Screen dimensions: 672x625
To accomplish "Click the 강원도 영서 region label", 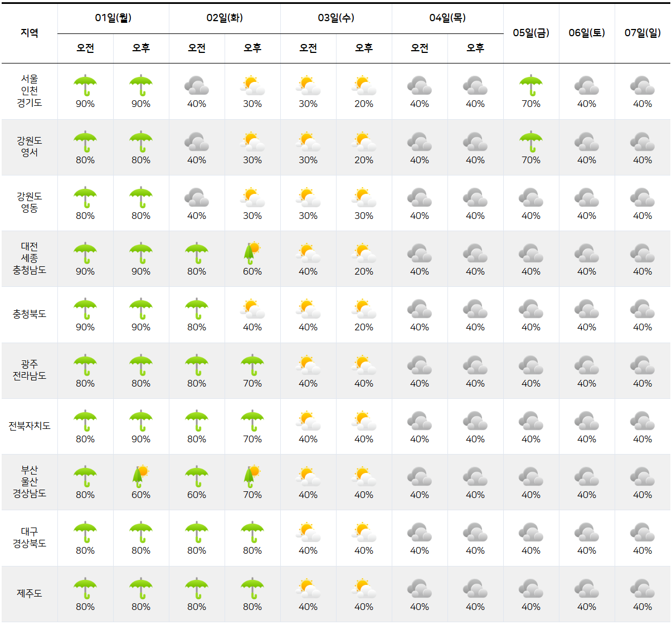I will pyautogui.click(x=30, y=147).
